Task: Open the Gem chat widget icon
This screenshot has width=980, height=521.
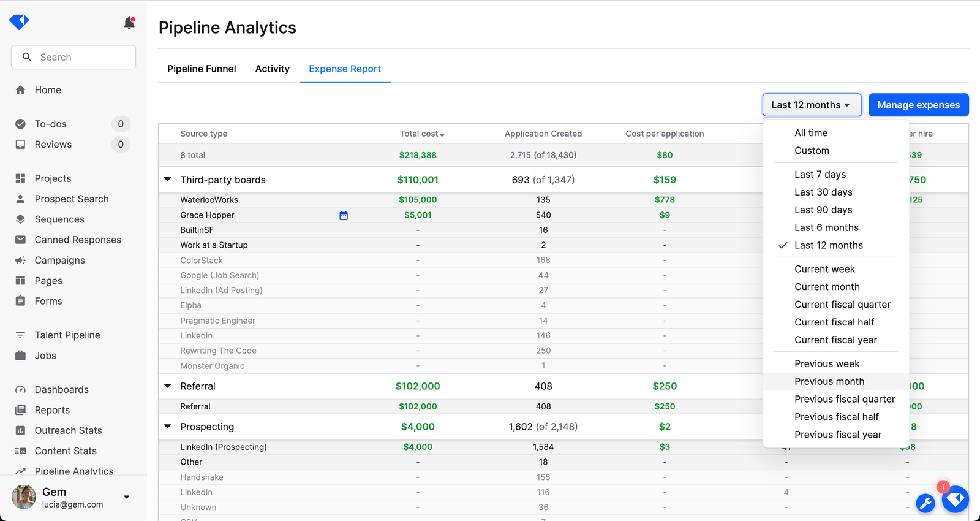Action: [955, 499]
